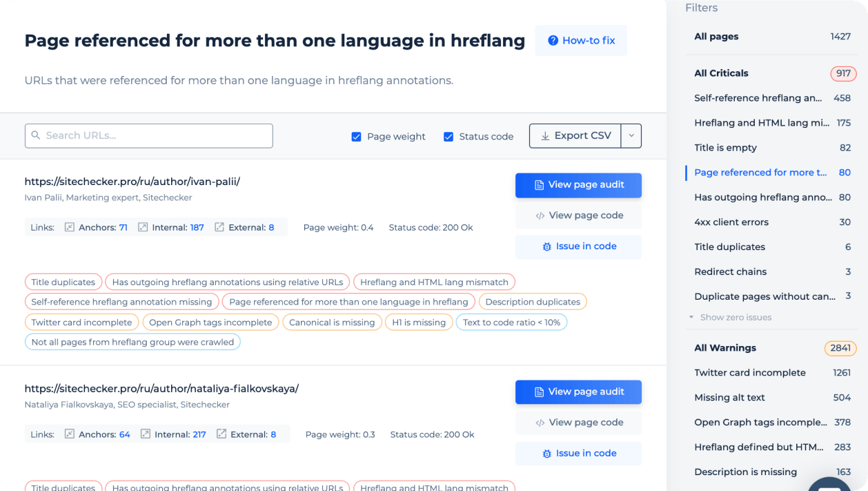Select the 4xx client errors filter

[772, 222]
